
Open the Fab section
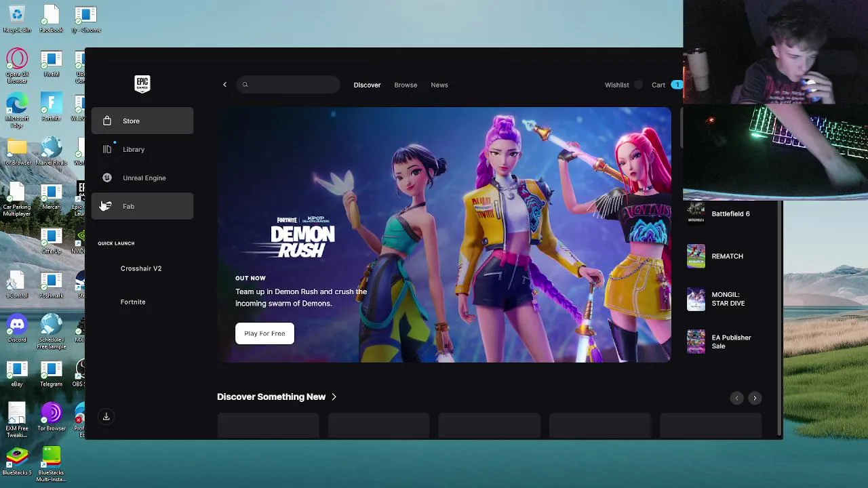click(142, 206)
